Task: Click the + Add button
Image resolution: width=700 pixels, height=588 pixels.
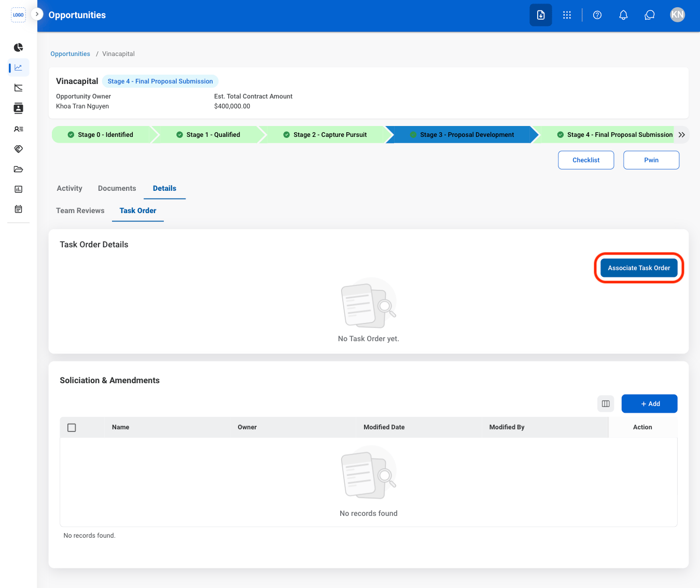Action: (650, 404)
